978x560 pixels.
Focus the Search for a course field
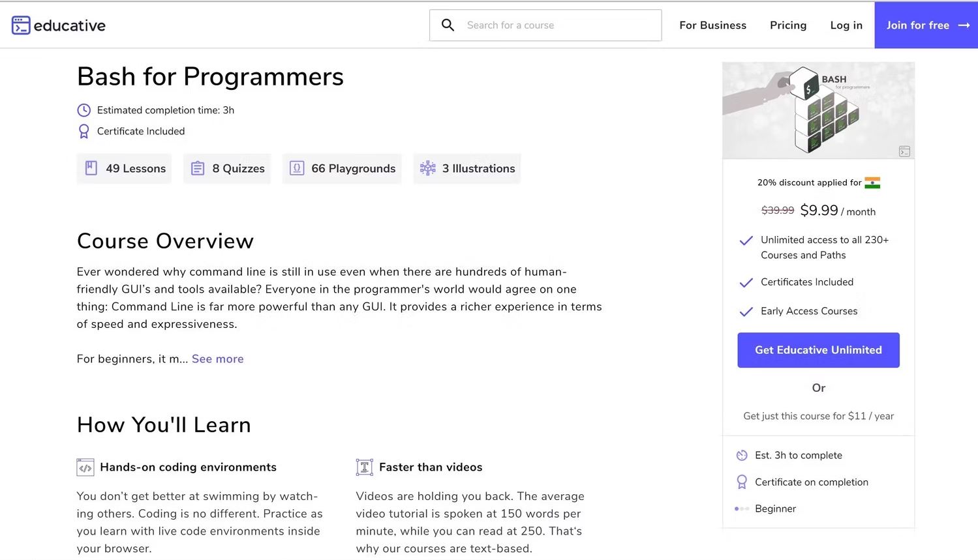click(x=545, y=25)
